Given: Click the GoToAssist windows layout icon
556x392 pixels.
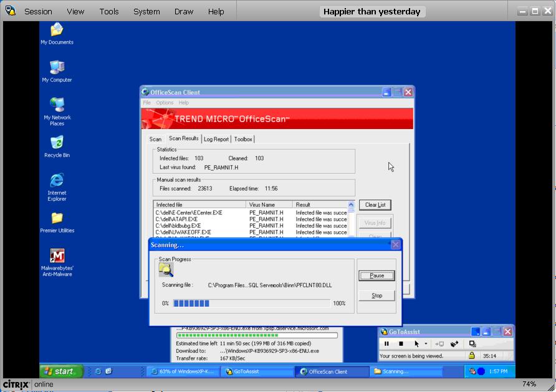Looking at the screenshot, I should click(x=472, y=343).
